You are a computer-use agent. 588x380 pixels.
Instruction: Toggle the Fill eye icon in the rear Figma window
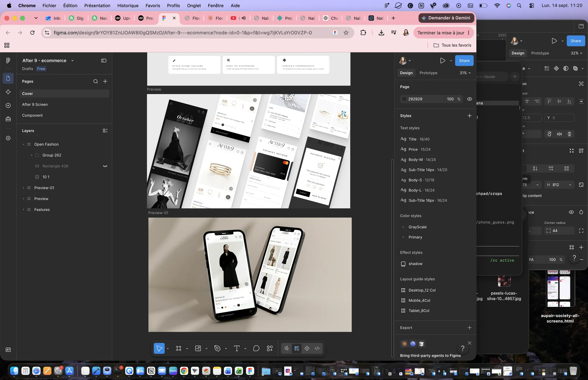pos(571,212)
